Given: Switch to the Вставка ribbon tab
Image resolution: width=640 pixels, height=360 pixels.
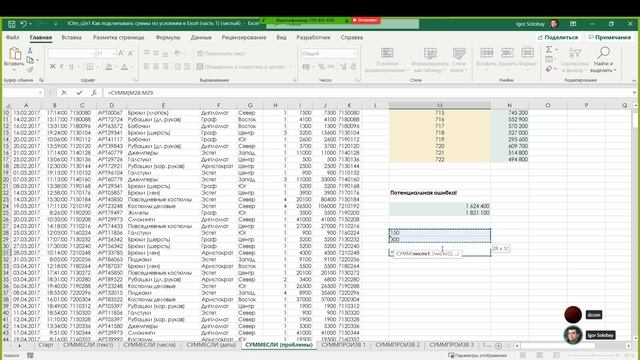Looking at the screenshot, I should point(71,37).
